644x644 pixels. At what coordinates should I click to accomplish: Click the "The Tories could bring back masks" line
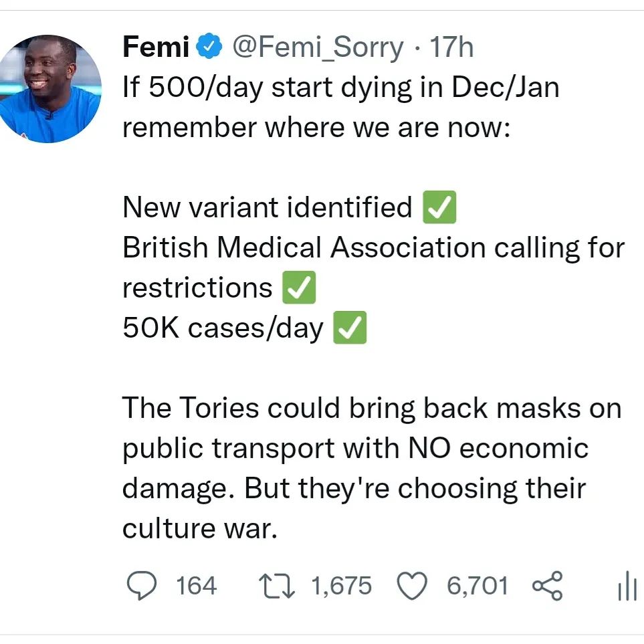[371, 408]
